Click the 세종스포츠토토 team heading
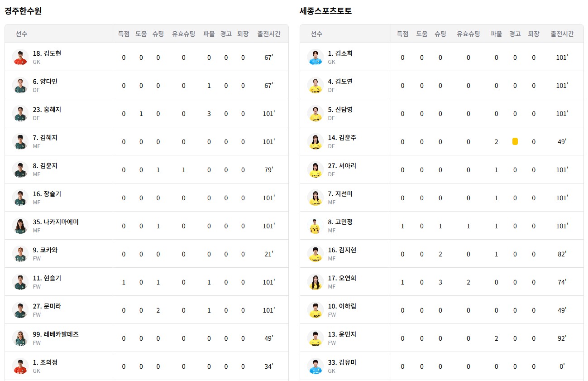588x381 pixels. [325, 11]
